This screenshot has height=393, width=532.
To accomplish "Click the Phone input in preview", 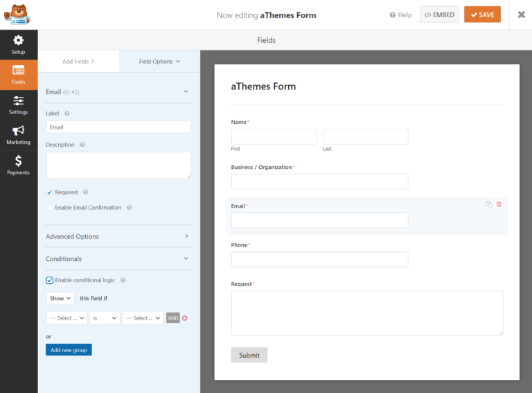I will coord(319,259).
